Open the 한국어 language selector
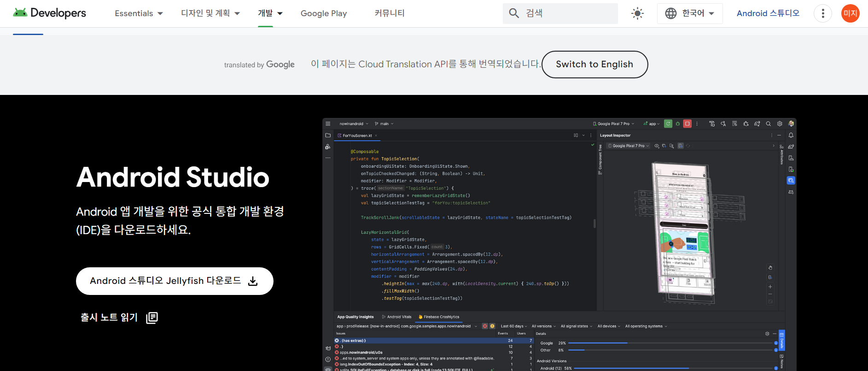This screenshot has height=371, width=868. tap(690, 13)
